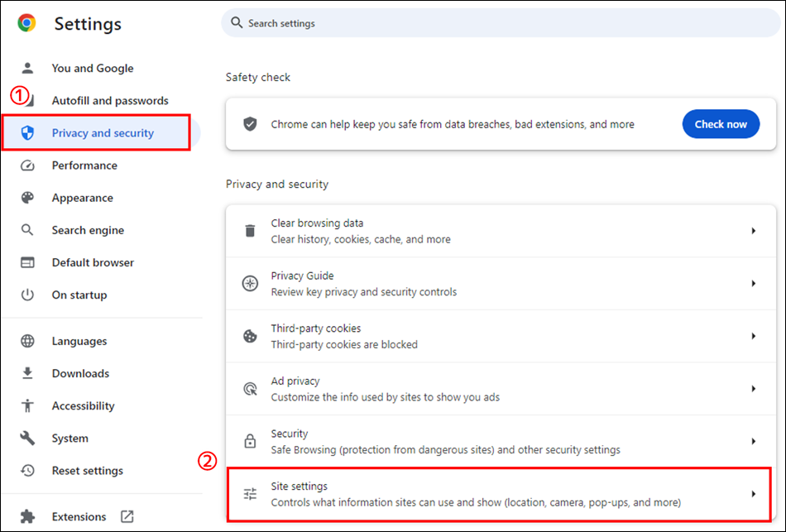The width and height of the screenshot is (786, 532).
Task: Click the Privacy and security shield icon
Action: click(x=27, y=133)
